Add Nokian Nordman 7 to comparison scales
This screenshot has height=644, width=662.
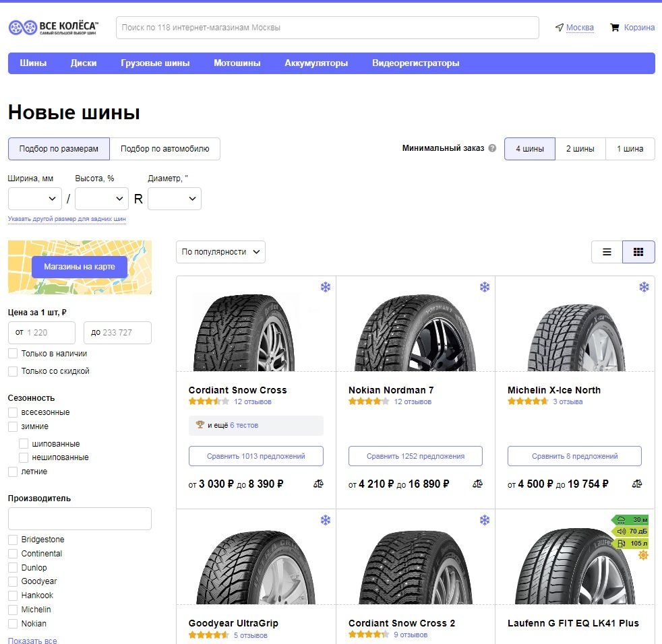[477, 484]
